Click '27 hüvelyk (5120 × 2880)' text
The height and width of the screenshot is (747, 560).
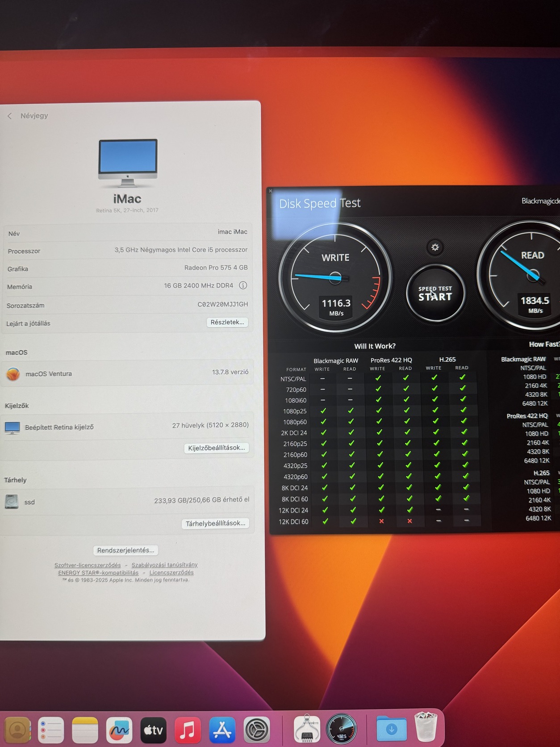[x=210, y=425]
